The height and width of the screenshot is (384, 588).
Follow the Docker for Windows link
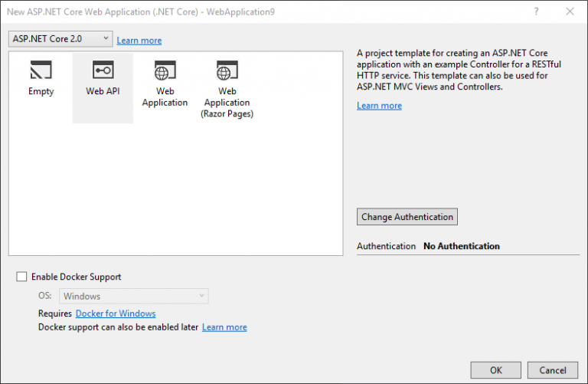[116, 313]
